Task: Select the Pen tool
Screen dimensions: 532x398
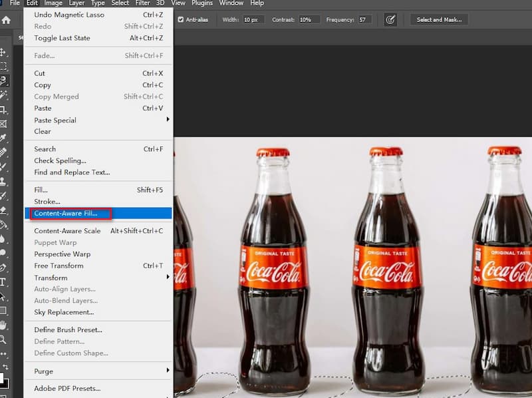Action: point(3,268)
